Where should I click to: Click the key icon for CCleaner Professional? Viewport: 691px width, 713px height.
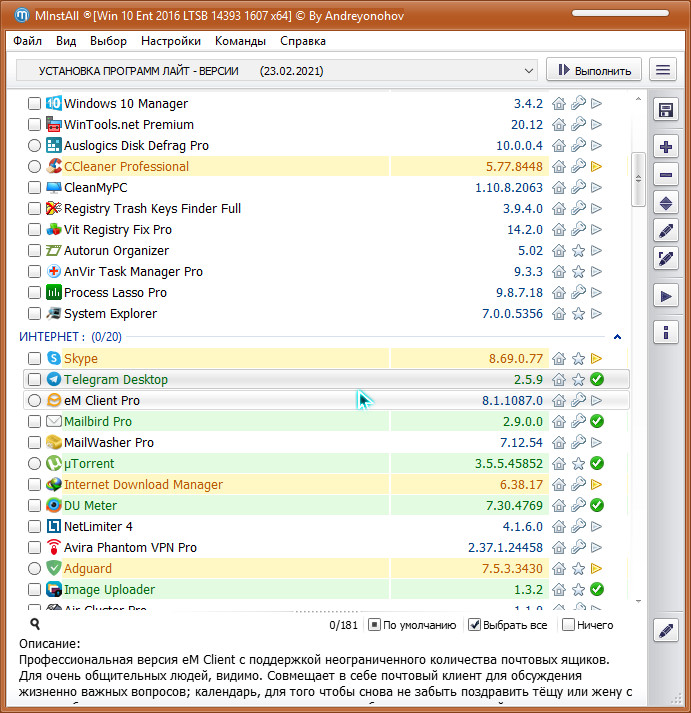click(578, 166)
